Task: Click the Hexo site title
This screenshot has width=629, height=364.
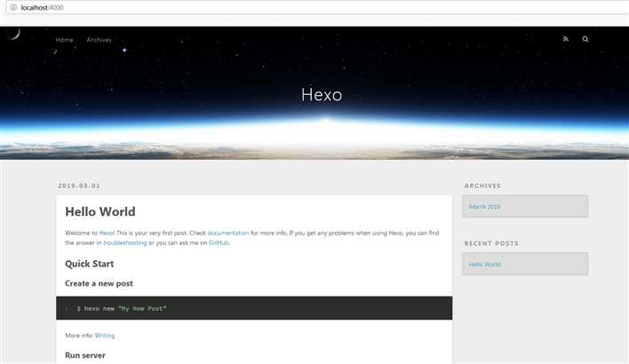Action: (322, 95)
